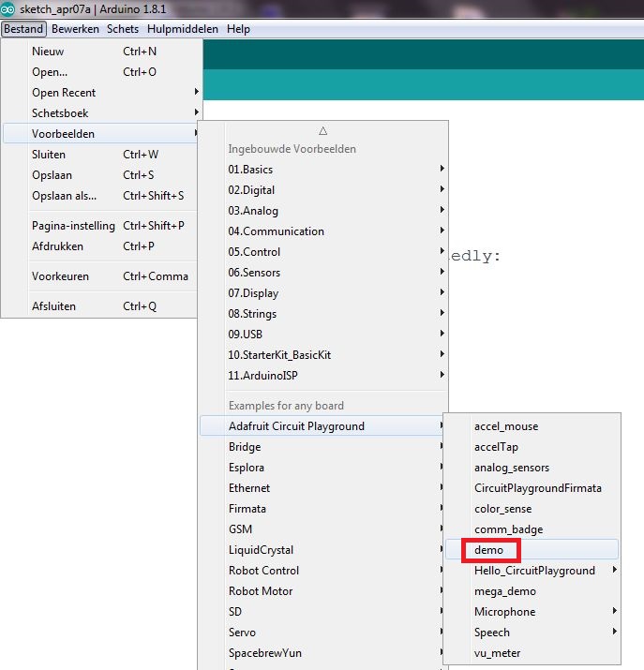Screen dimensions: 644x670
Task: Open Robot Control examples
Action: (x=322, y=571)
